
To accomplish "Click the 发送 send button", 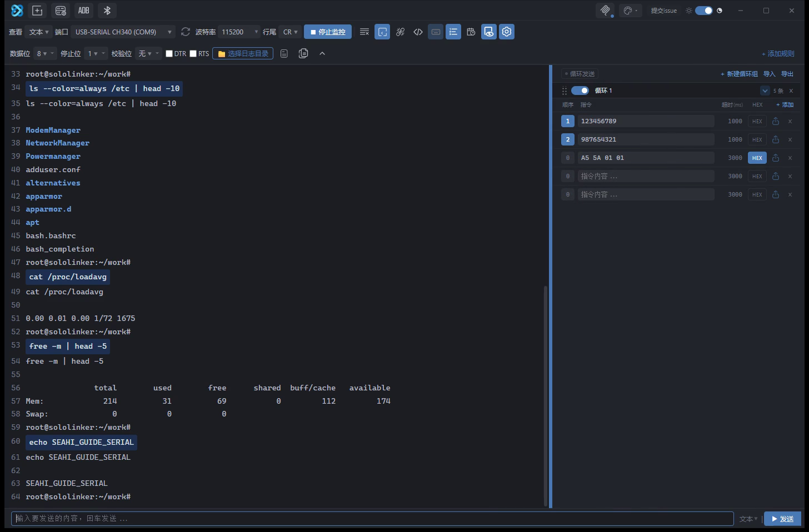I will (x=782, y=519).
